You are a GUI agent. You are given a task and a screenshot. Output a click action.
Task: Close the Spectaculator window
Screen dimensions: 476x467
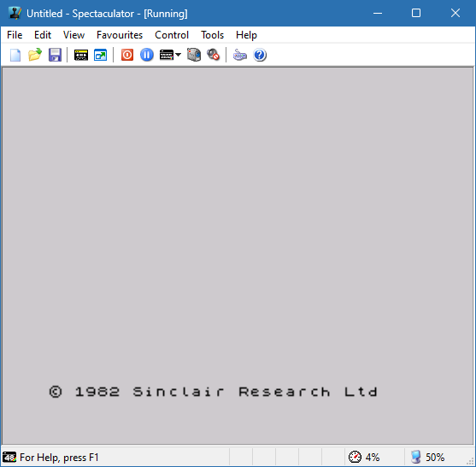tap(455, 13)
